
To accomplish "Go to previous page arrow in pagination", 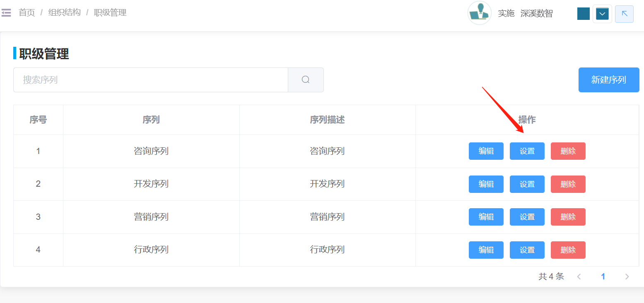I will 579,277.
